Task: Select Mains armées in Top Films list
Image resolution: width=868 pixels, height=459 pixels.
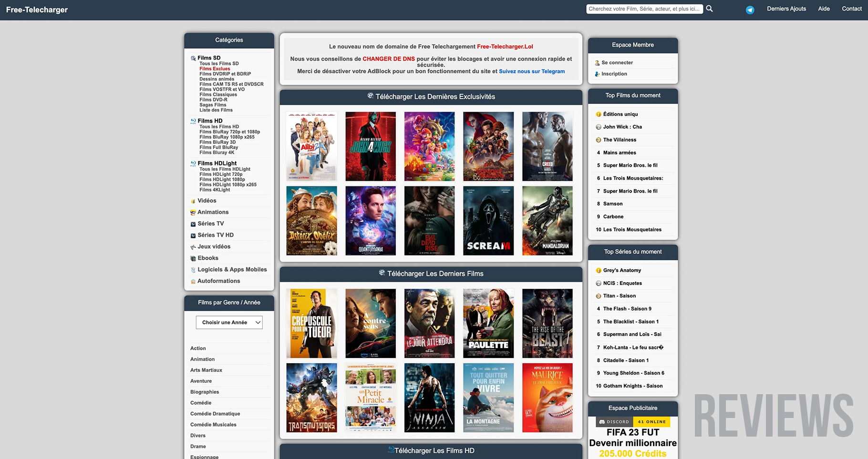Action: click(620, 153)
